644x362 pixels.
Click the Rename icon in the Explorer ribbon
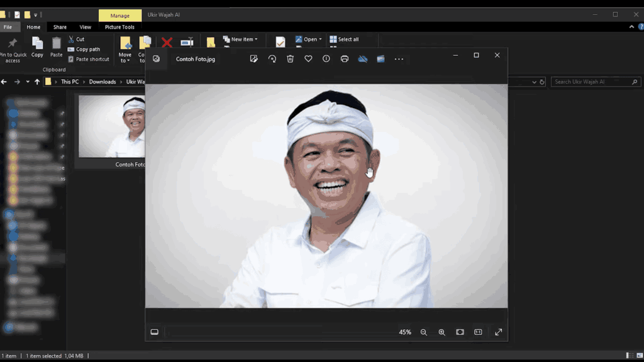coord(187,42)
